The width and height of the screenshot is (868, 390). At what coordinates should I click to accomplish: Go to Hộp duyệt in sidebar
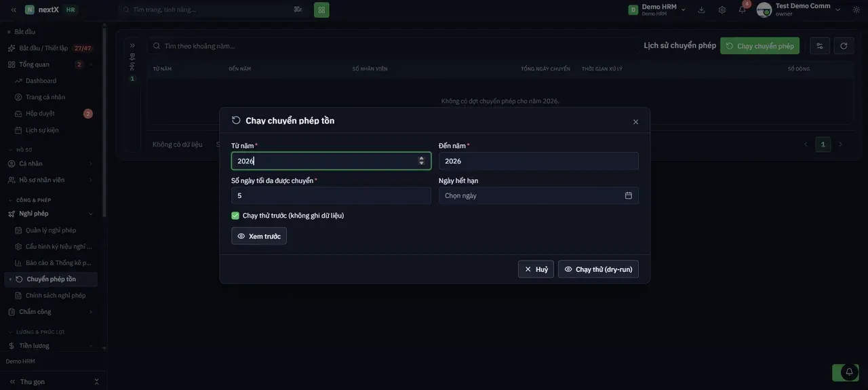[41, 113]
